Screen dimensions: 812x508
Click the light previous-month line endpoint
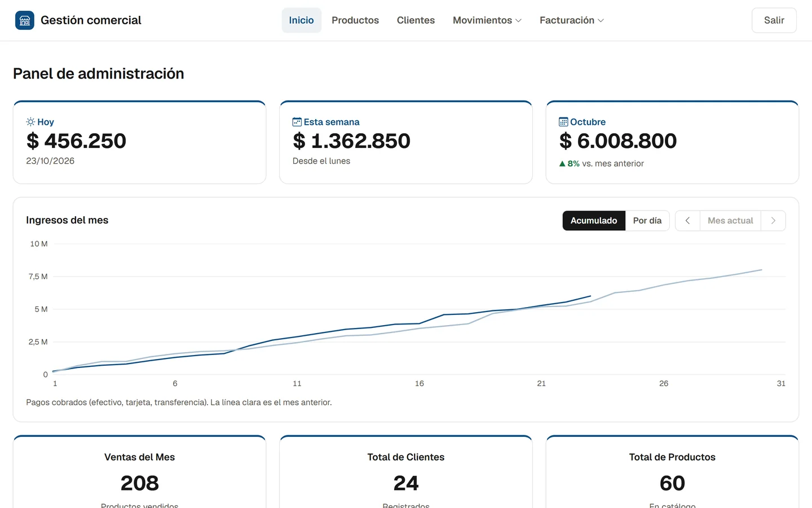point(762,270)
